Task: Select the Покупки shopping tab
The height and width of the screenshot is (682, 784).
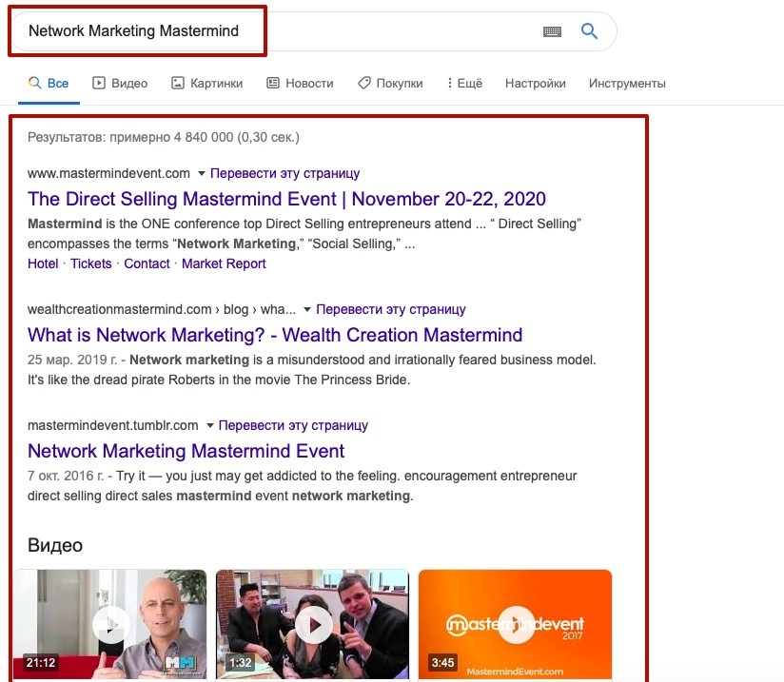Action: click(390, 83)
